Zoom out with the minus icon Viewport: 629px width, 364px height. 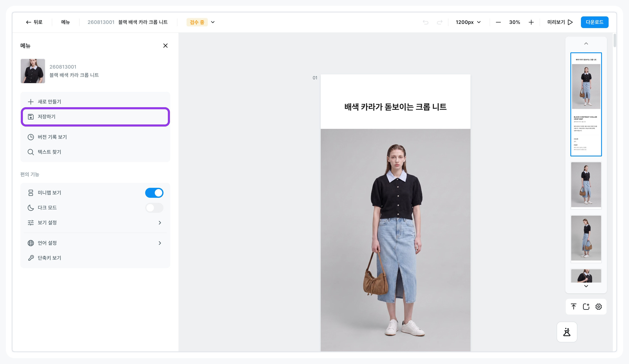[498, 22]
